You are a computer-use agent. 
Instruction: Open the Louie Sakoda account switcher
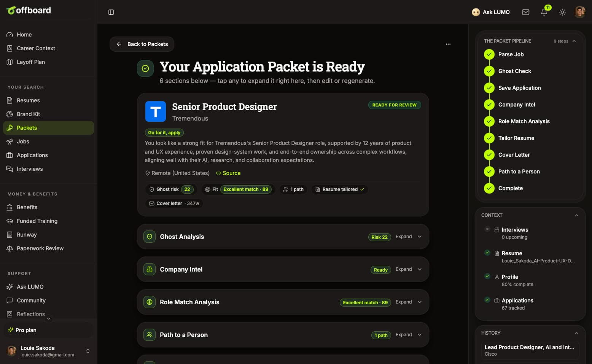click(x=48, y=351)
